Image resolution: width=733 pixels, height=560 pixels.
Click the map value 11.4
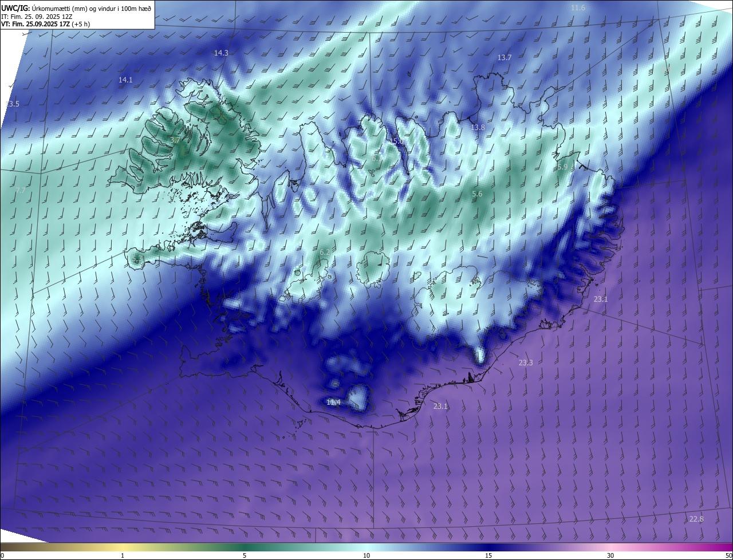coord(333,403)
